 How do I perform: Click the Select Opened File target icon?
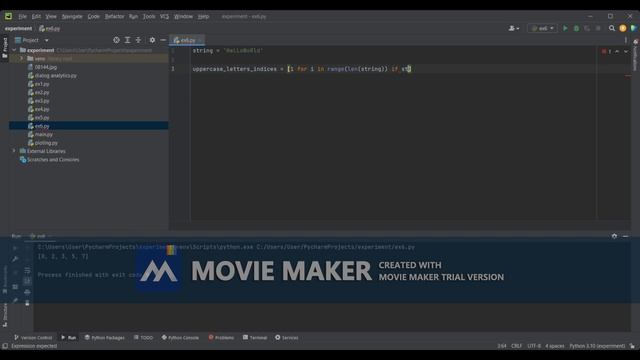click(x=116, y=40)
